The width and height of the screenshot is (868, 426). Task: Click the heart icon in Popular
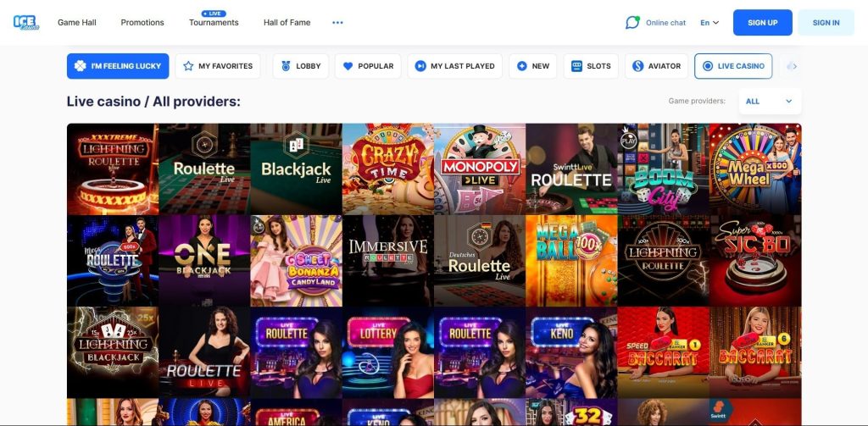pos(348,66)
